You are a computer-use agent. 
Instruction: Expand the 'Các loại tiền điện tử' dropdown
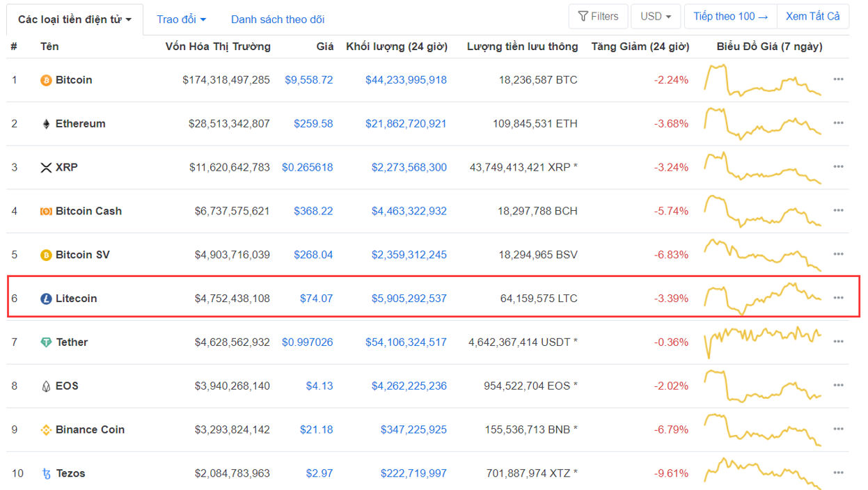pyautogui.click(x=74, y=19)
